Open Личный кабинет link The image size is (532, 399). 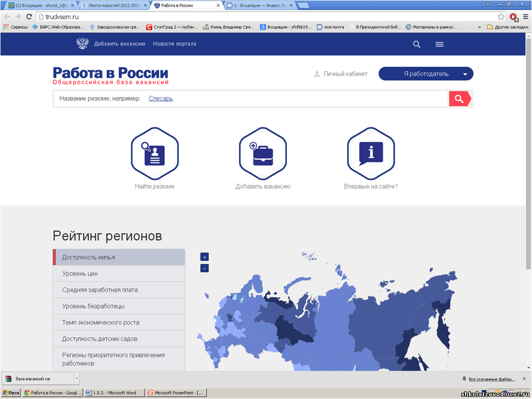(x=341, y=74)
